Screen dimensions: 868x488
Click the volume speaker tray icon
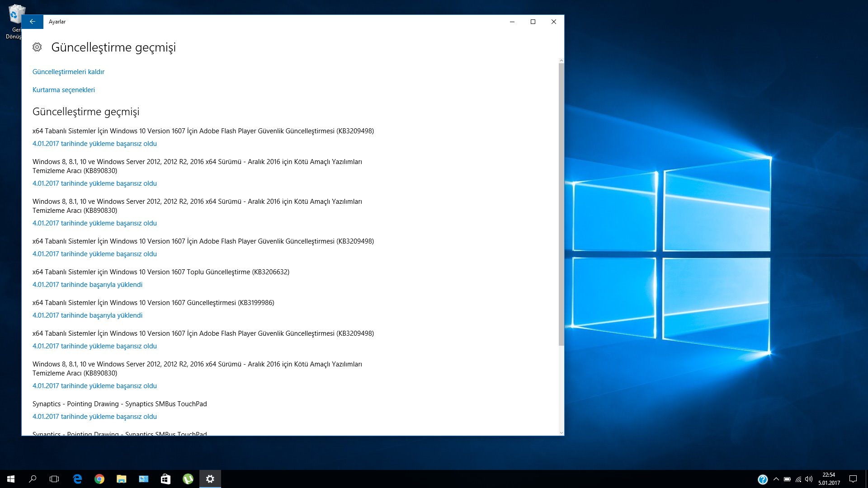click(809, 479)
